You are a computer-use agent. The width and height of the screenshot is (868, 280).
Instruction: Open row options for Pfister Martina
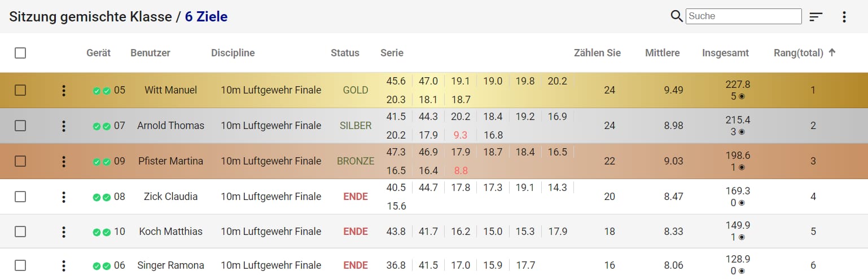64,161
